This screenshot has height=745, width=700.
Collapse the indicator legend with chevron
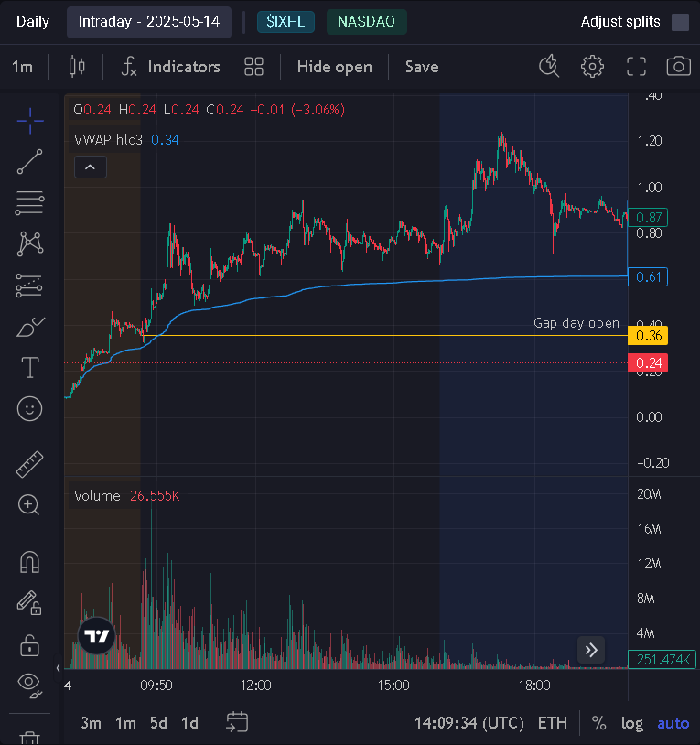pos(91,167)
